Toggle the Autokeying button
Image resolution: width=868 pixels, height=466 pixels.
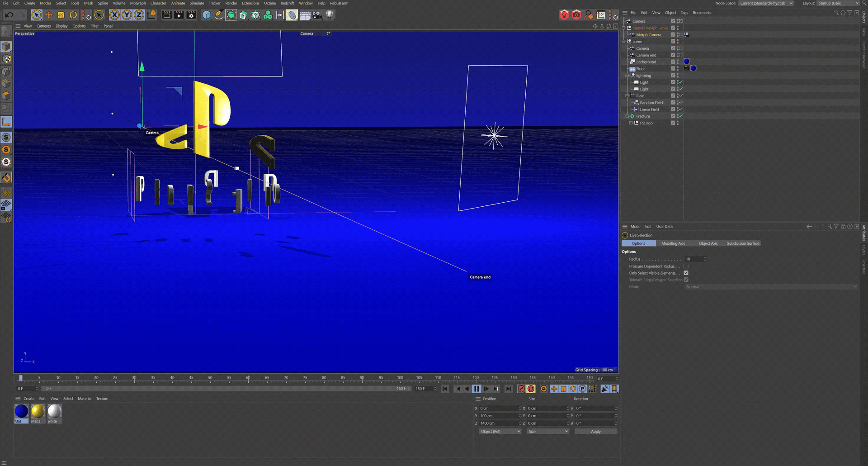coord(531,389)
